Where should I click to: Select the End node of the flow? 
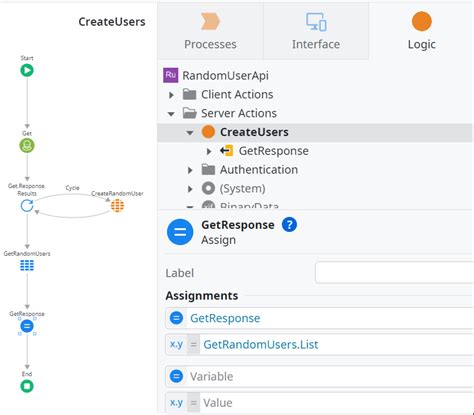[27, 386]
